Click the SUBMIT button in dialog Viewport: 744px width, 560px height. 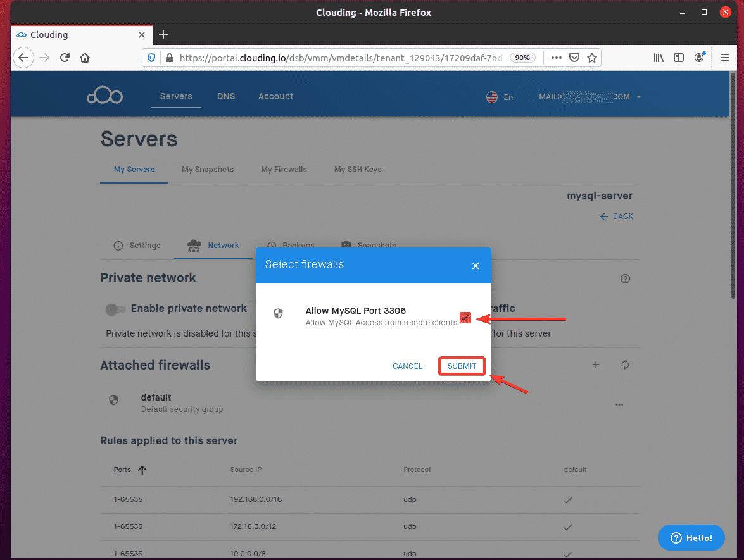[462, 366]
